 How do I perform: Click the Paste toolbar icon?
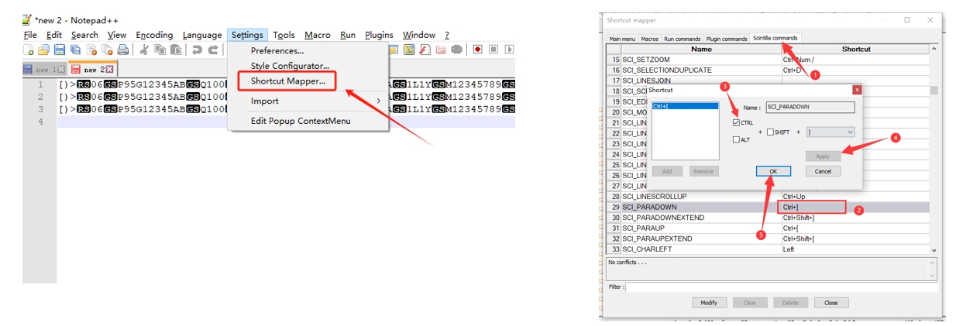coord(176,50)
